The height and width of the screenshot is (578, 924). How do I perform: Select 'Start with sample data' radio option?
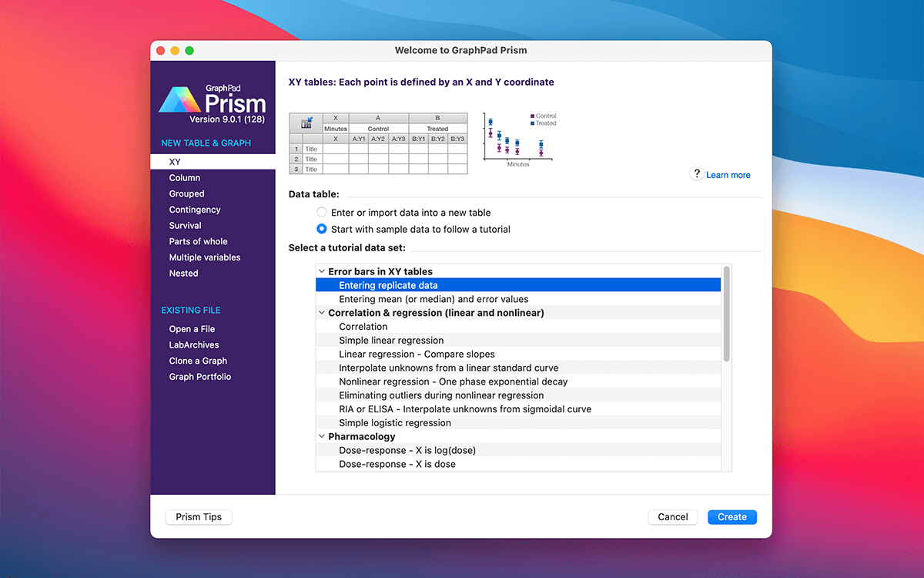(322, 229)
